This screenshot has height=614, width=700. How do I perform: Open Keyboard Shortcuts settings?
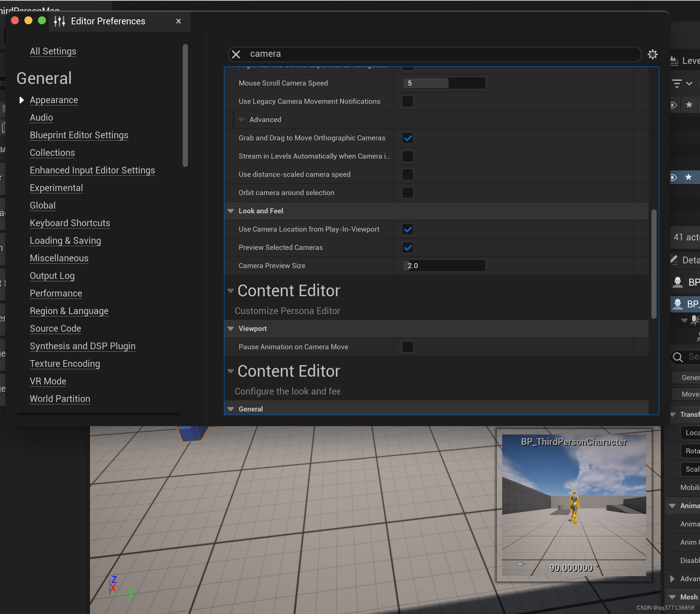[x=70, y=223]
